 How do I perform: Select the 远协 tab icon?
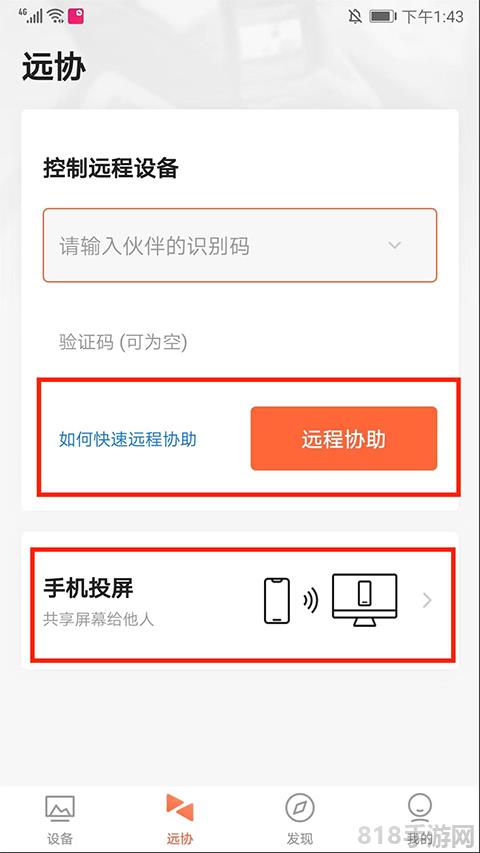coord(180,807)
